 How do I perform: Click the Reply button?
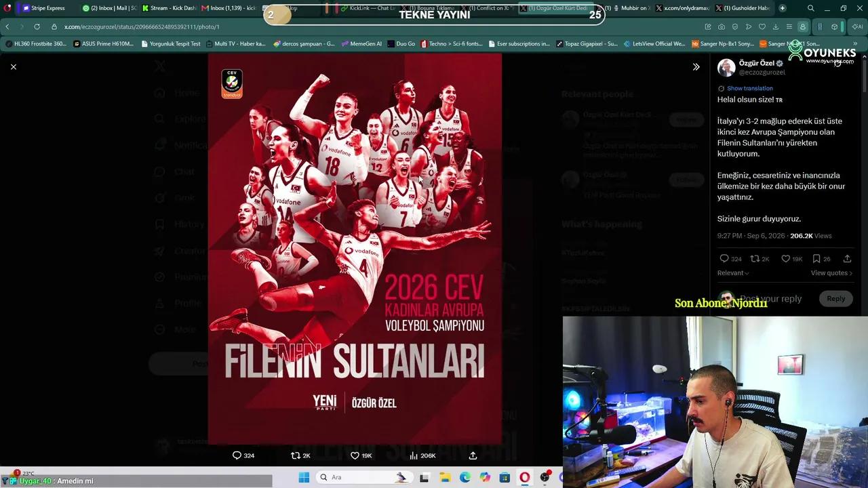tap(835, 298)
